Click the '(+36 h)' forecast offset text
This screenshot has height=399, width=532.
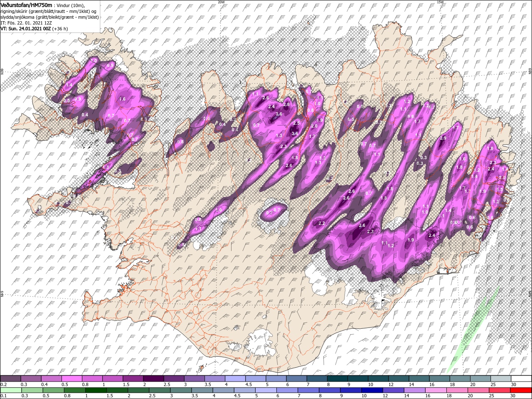point(60,29)
